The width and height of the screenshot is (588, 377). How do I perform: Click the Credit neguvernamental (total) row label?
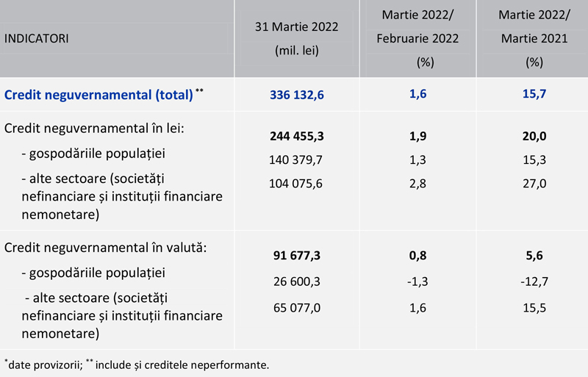(x=98, y=95)
